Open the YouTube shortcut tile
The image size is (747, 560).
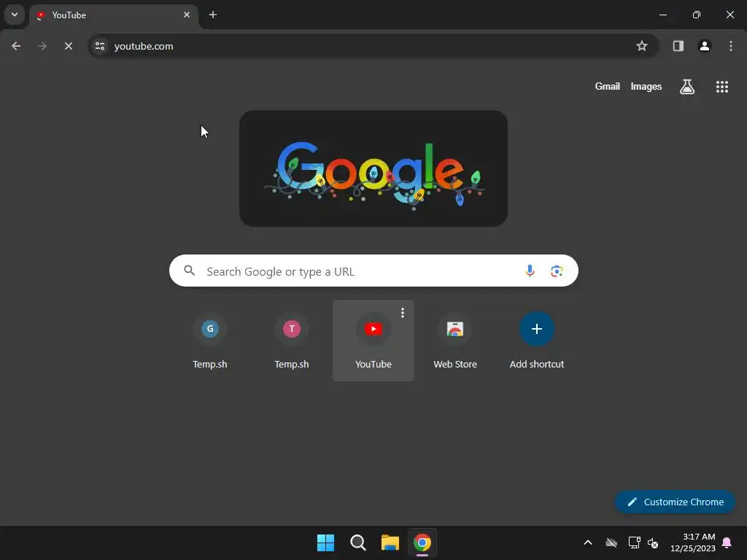point(373,341)
